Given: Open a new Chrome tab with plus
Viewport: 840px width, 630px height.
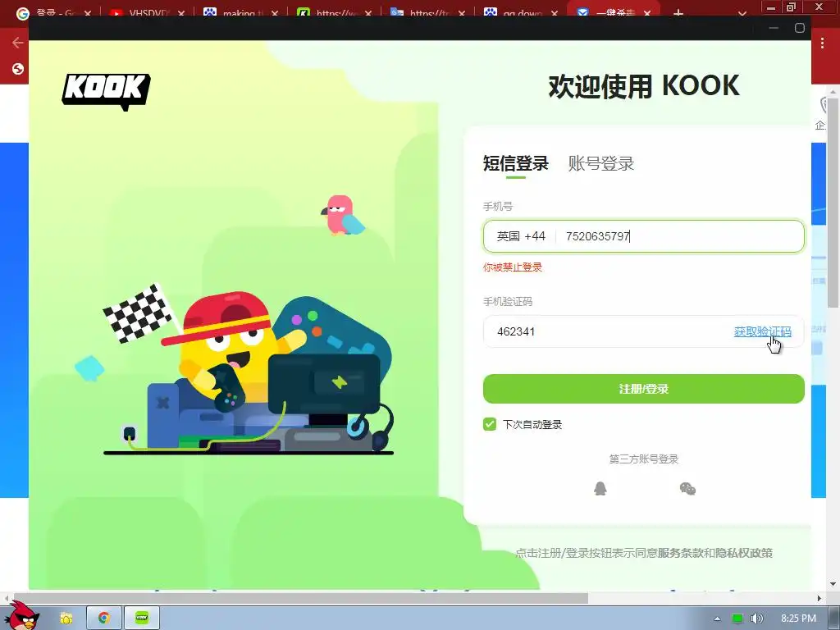Looking at the screenshot, I should (678, 13).
